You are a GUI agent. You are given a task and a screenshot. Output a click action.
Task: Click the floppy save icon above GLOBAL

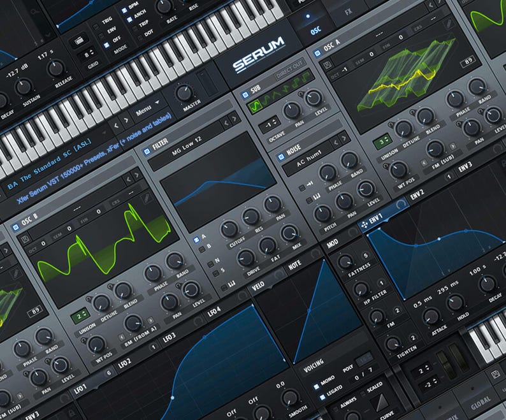pos(495,375)
